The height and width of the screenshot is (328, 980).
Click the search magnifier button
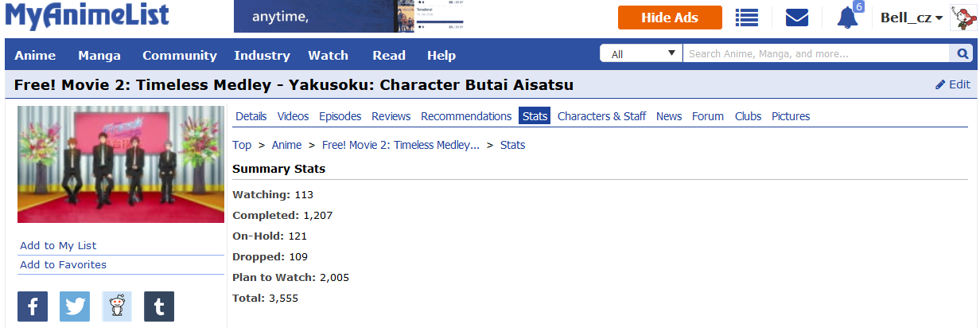point(962,54)
